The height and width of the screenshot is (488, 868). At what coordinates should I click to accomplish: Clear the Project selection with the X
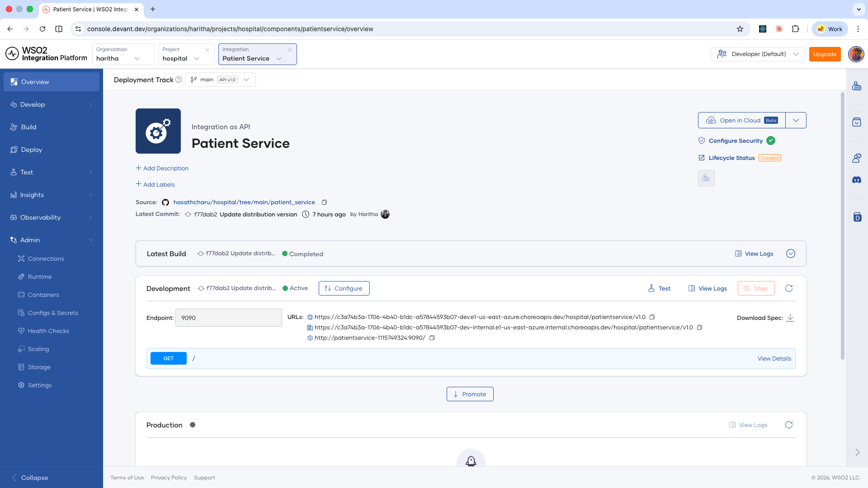click(x=208, y=50)
